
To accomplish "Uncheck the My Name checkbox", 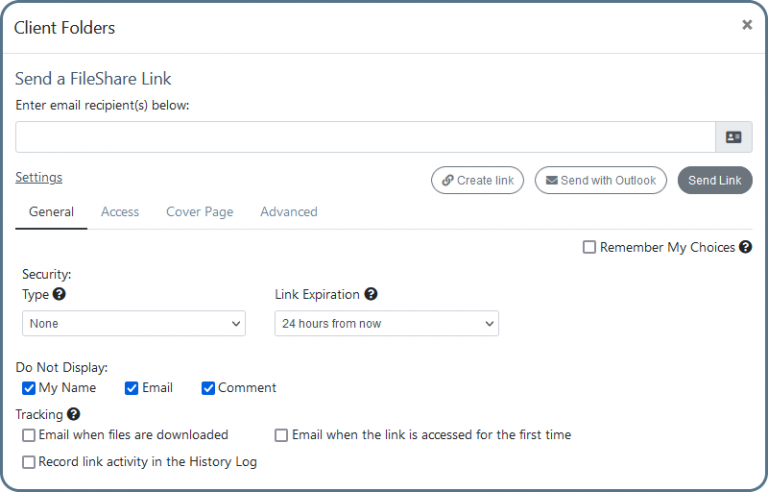I will tap(29, 388).
